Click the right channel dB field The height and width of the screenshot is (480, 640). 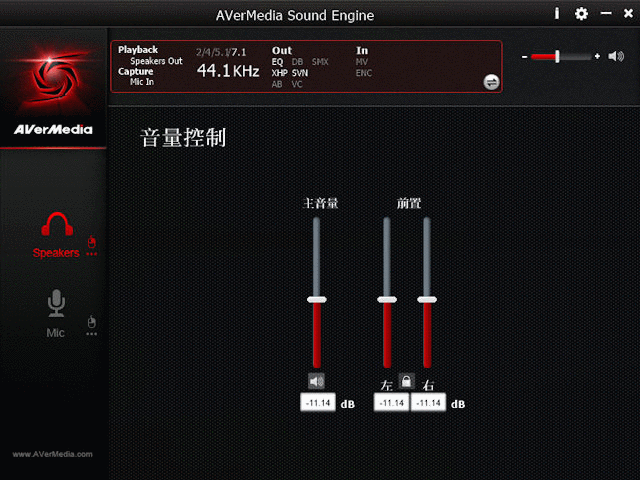click(x=428, y=402)
